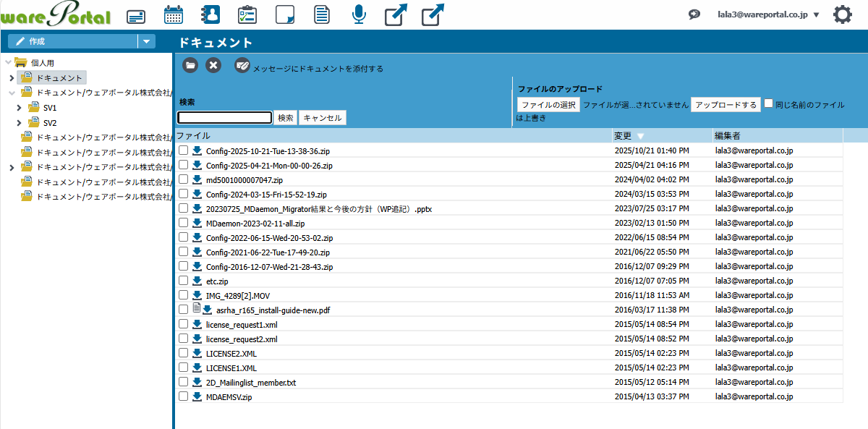Open the contacts icon in top bar
The image size is (868, 429).
tap(210, 14)
